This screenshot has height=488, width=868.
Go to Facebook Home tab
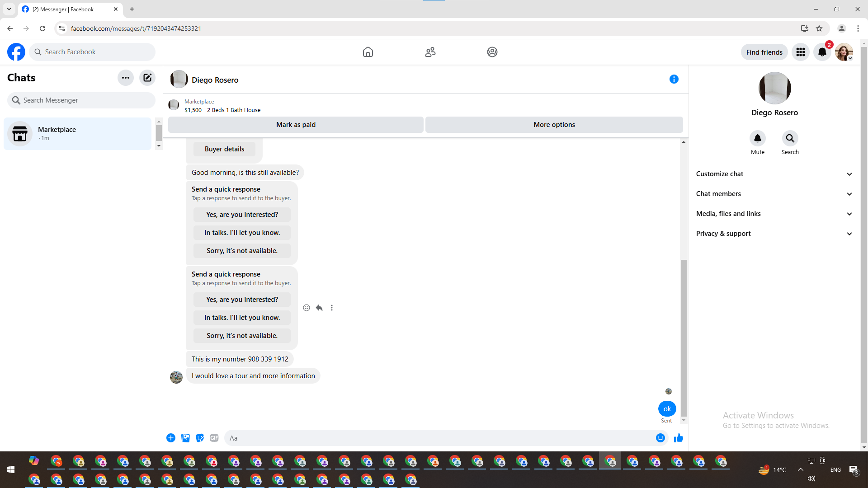[368, 52]
